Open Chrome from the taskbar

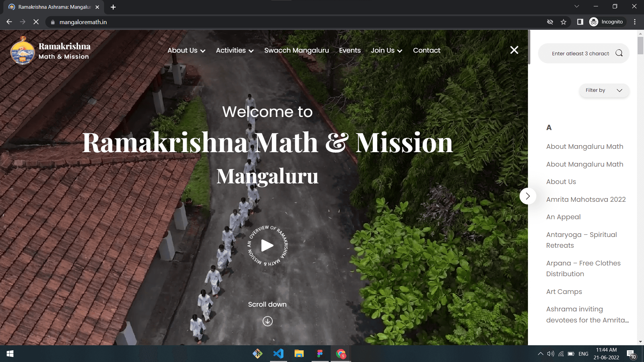tap(341, 354)
